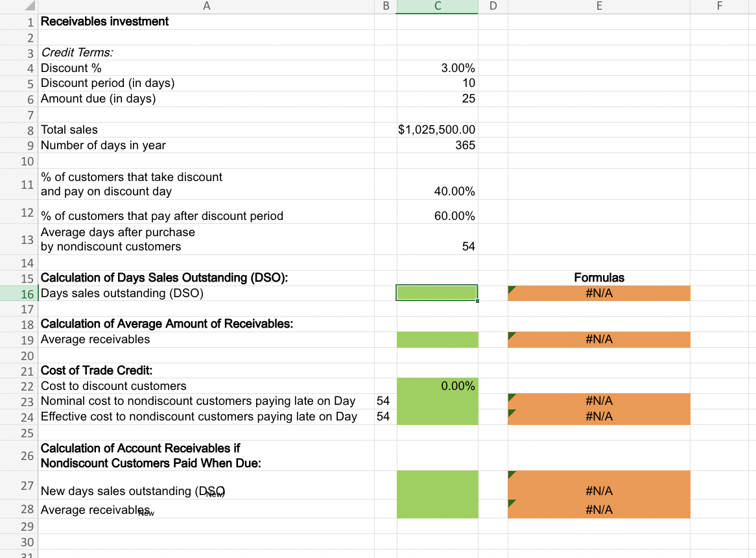756x558 pixels.
Task: Select the Receivables investment title cell
Action: coord(207,21)
